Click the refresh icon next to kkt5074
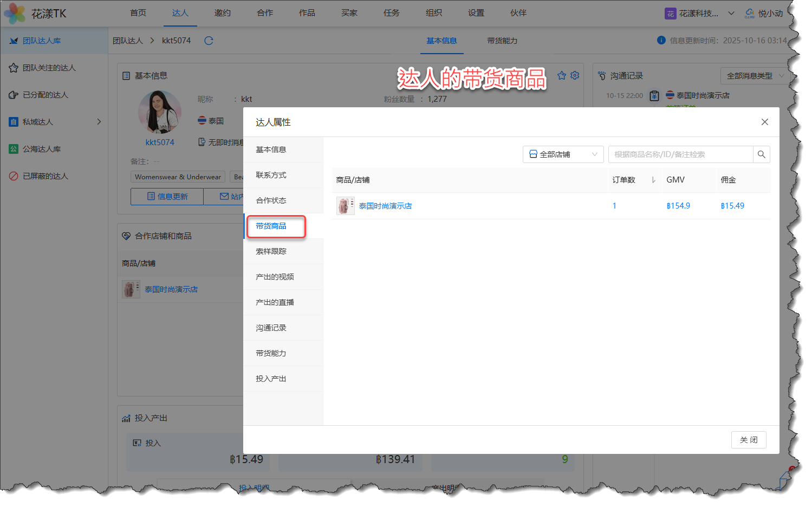Viewport: 812px width, 507px height. tap(209, 41)
